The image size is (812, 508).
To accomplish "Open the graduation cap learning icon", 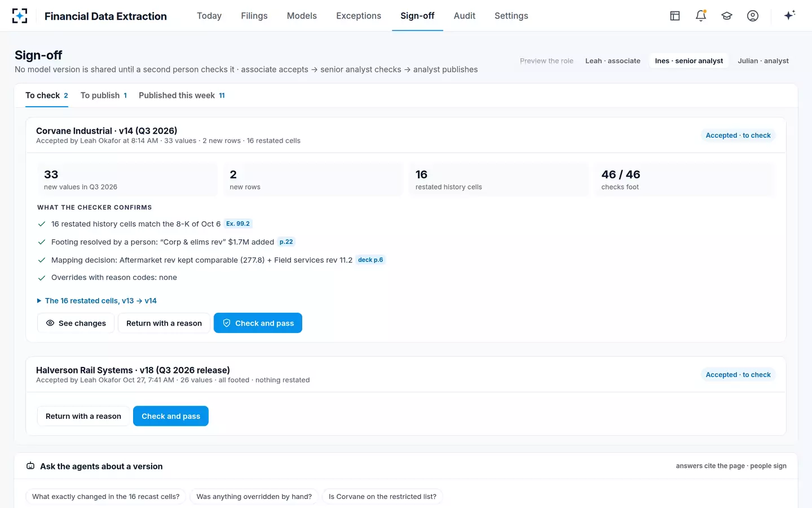I will pyautogui.click(x=727, y=16).
